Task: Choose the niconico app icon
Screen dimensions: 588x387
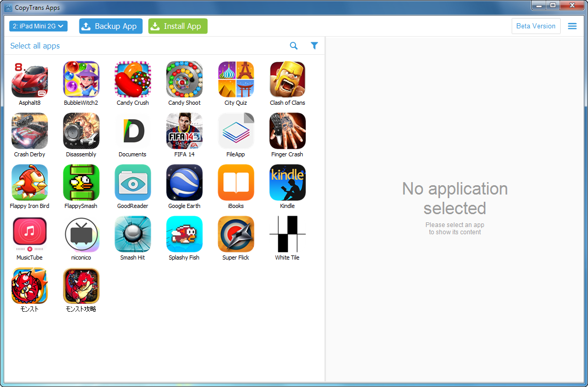Action: tap(81, 234)
